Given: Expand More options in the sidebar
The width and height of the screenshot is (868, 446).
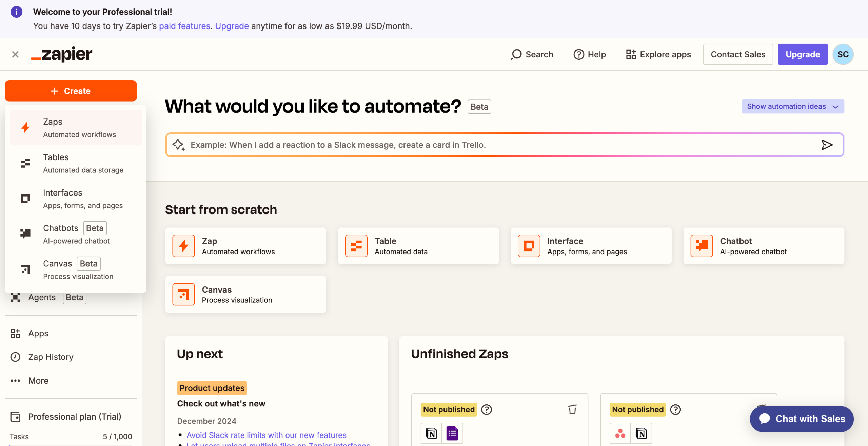Looking at the screenshot, I should 37,380.
